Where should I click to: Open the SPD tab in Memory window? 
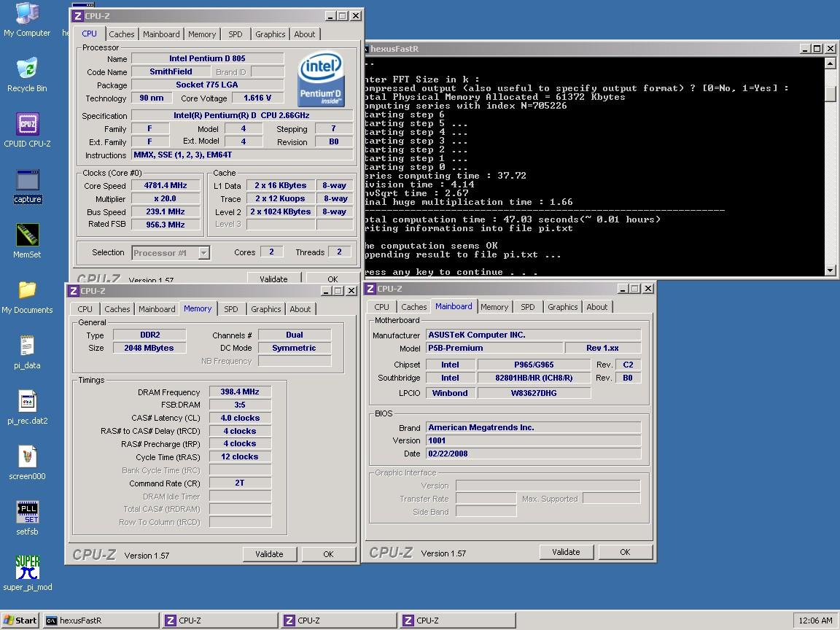[x=231, y=309]
